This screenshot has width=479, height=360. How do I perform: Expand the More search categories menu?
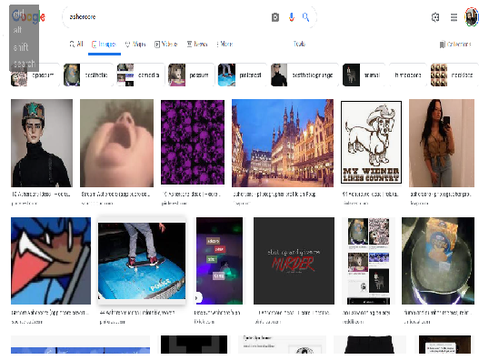point(224,44)
